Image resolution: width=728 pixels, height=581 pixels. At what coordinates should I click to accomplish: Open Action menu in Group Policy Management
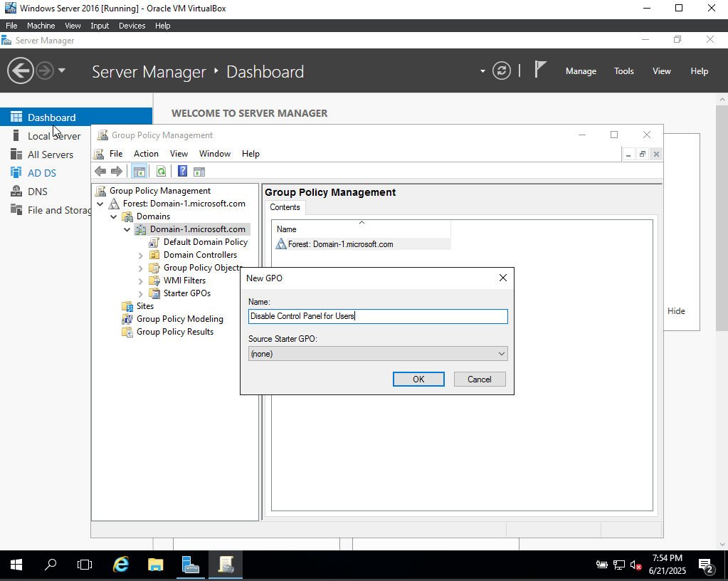[x=146, y=154]
